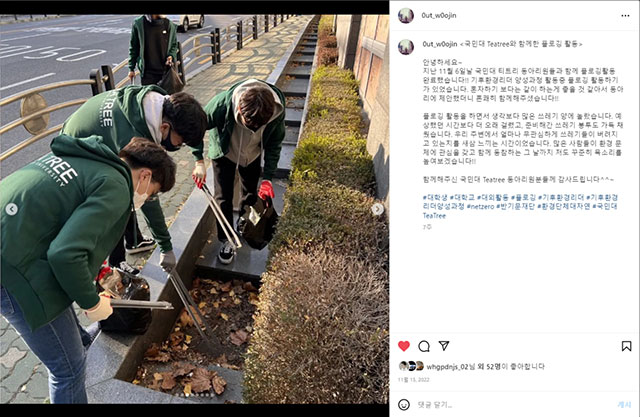Screen dimensions: 640x417
Task: Open the header profile picture of 0ut_w0ojin
Action: coord(406,16)
